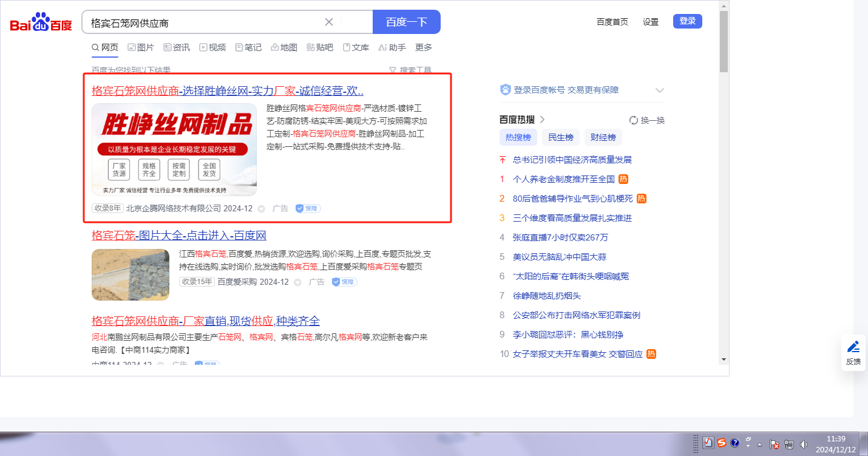Viewport: 868px width, 456px height.
Task: Click the 换一换 refresh icon
Action: pos(634,120)
